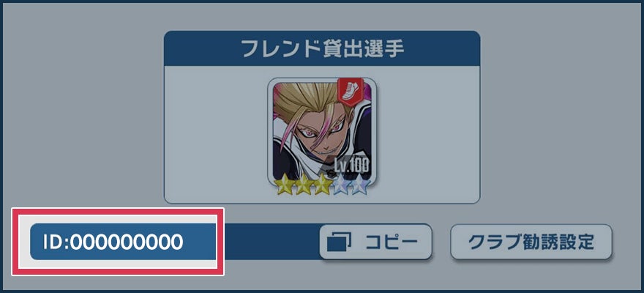The height and width of the screenshot is (293, 644).
Task: Click the red shoe badge on player card
Action: click(350, 90)
